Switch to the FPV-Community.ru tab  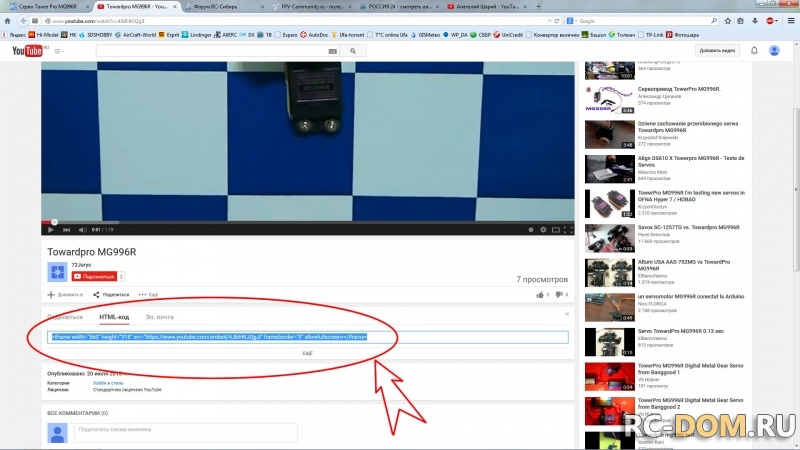[312, 7]
